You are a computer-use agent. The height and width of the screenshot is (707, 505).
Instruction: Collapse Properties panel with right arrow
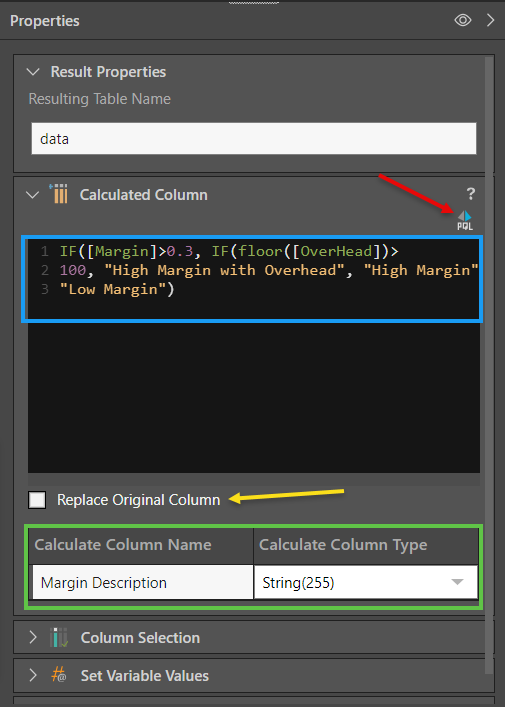[491, 20]
